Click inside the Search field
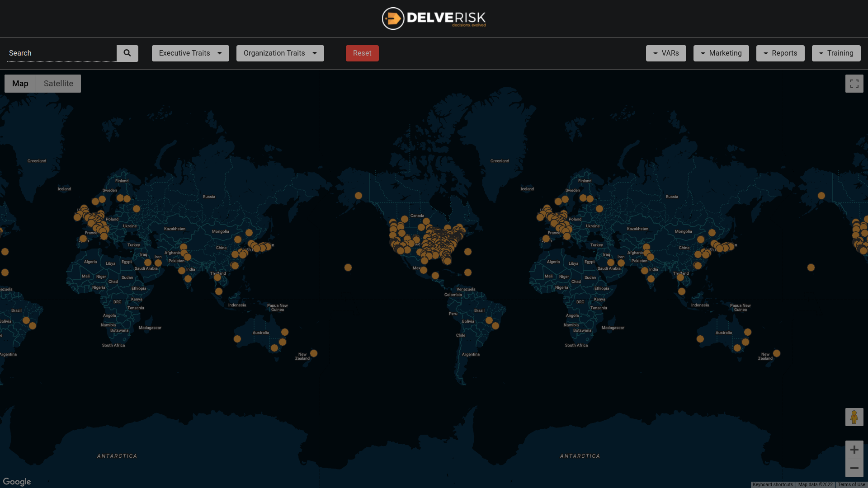This screenshot has width=868, height=488. tap(59, 53)
